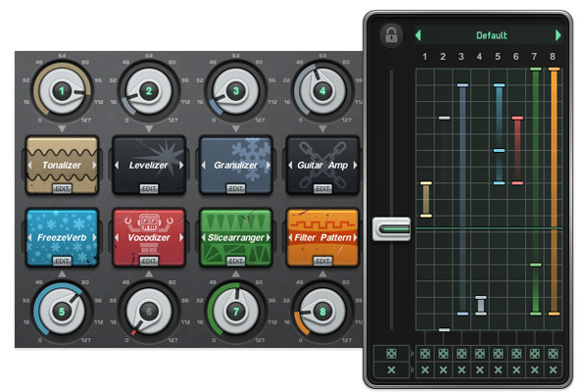Switch Granulizer slot to the previous effect
Viewport: 588px width, 392px height.
point(203,165)
